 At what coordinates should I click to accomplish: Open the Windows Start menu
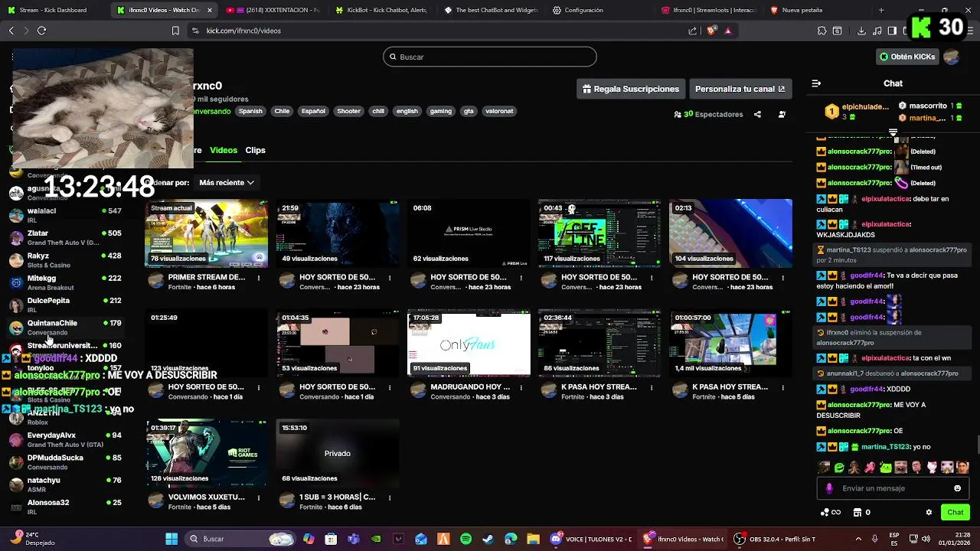coord(171,539)
